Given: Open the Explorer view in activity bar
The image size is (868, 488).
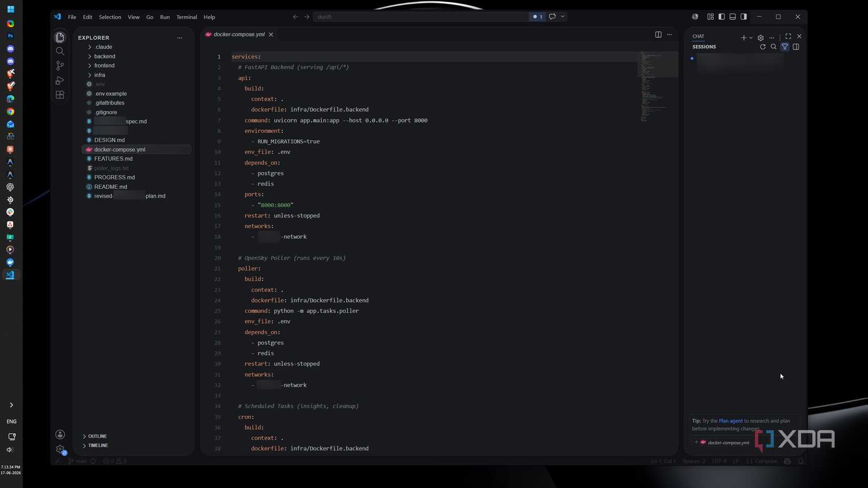Looking at the screenshot, I should pyautogui.click(x=60, y=37).
